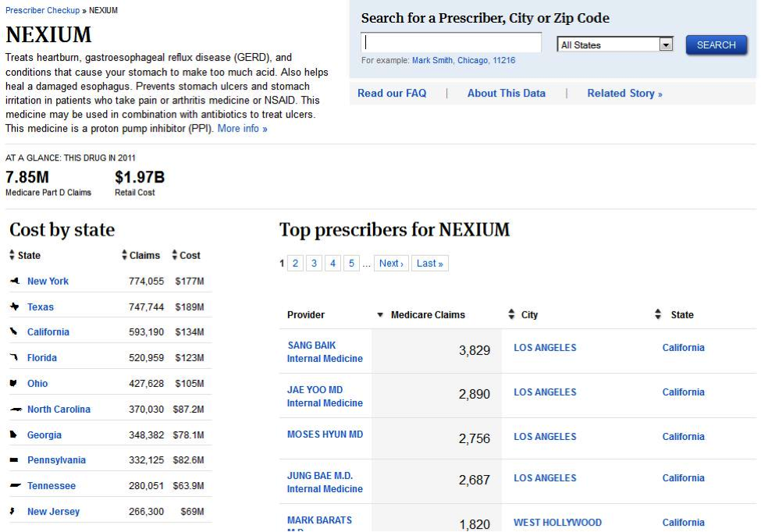Viewport: 761px width, 532px height.
Task: Open the New York state link
Action: pos(48,282)
